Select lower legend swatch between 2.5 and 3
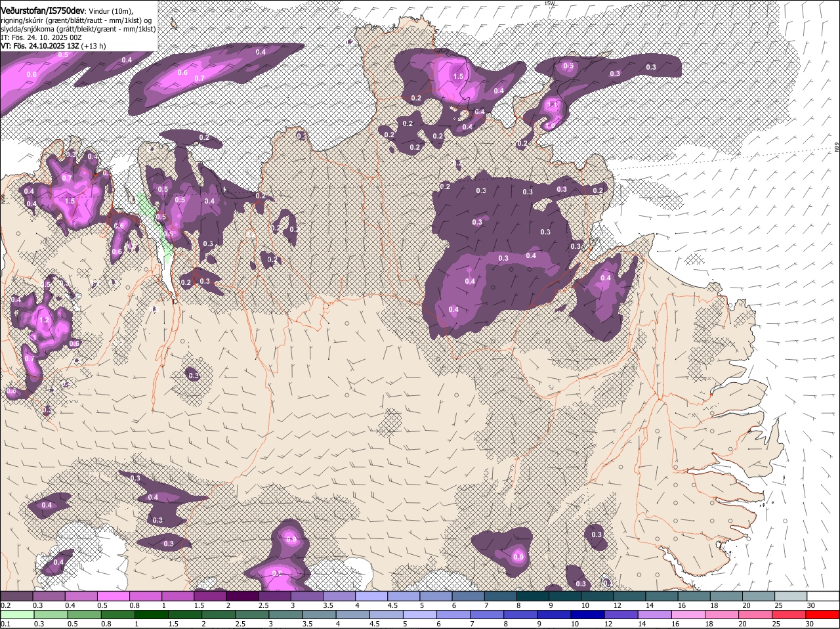Image resolution: width=840 pixels, height=629 pixels. tap(253, 615)
